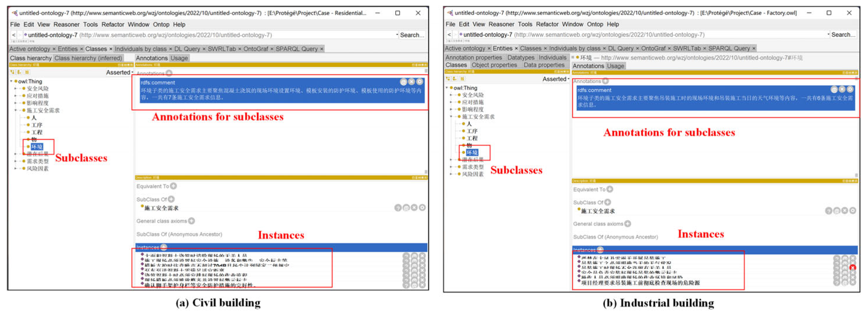Delete rdfs:comment annotation in Factory window
868x313 pixels.
pos(842,89)
